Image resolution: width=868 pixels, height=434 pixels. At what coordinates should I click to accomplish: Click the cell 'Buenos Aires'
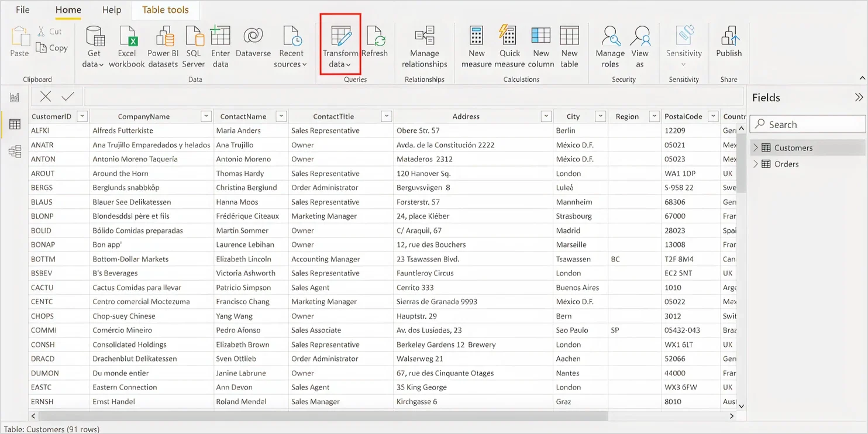[577, 288]
